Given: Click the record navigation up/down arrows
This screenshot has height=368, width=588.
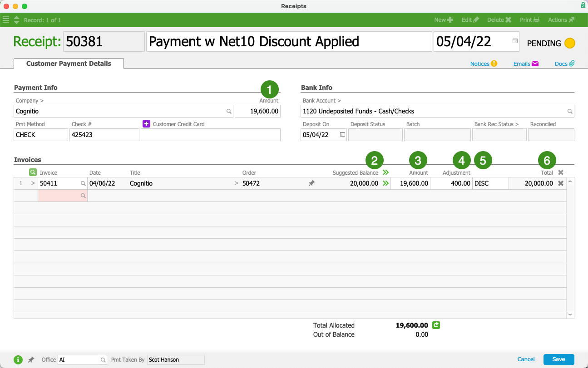Looking at the screenshot, I should tap(17, 20).
